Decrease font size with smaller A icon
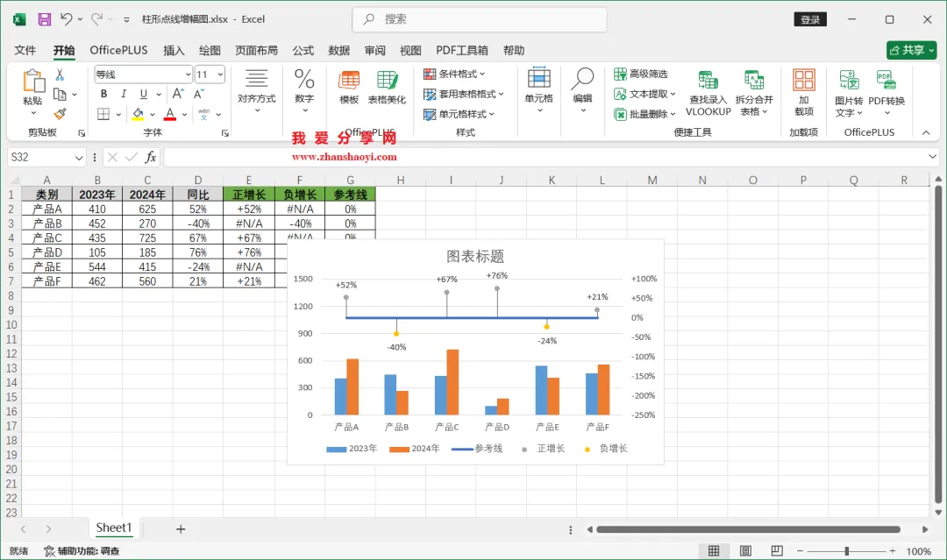Image resolution: width=947 pixels, height=560 pixels. [199, 94]
